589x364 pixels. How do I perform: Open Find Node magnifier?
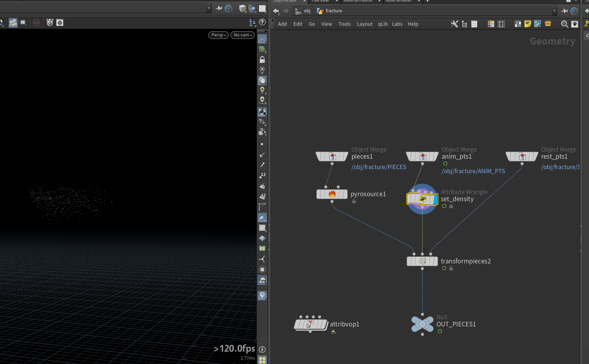pyautogui.click(x=565, y=24)
